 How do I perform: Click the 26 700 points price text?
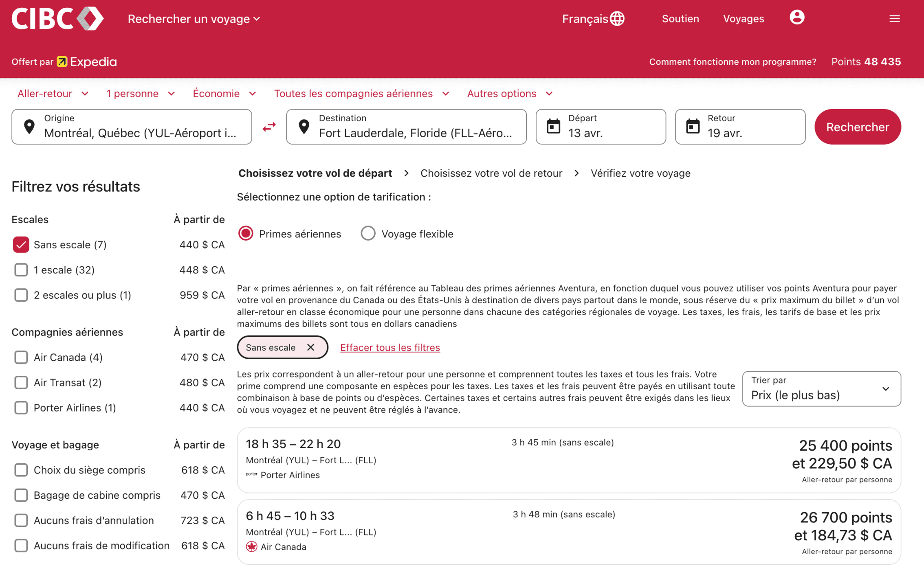[x=846, y=518]
